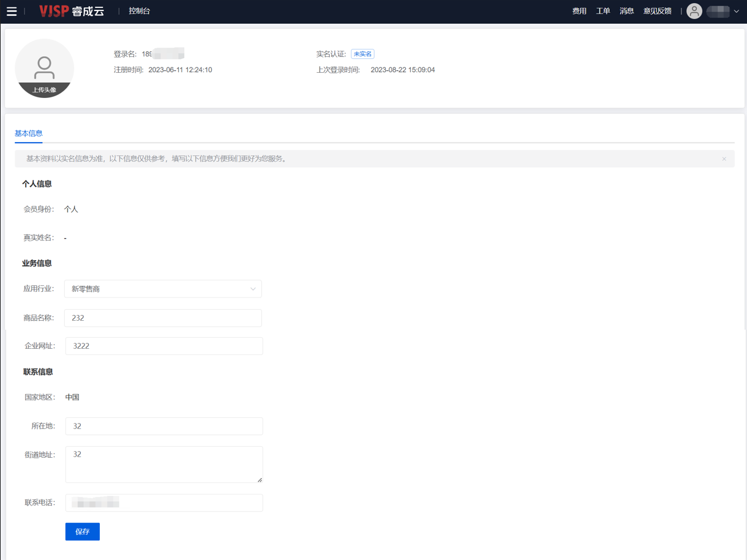The width and height of the screenshot is (747, 560).
Task: Click the 未实名 verification badge
Action: [x=362, y=54]
